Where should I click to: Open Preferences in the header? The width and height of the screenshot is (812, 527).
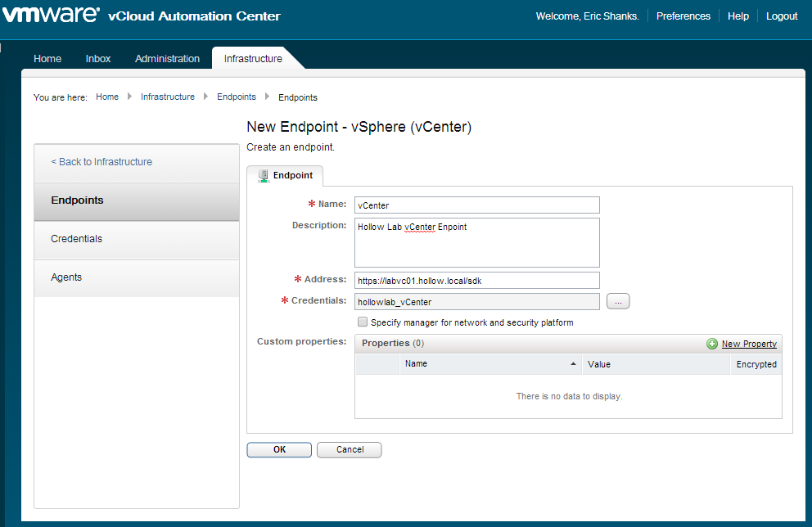[x=683, y=16]
